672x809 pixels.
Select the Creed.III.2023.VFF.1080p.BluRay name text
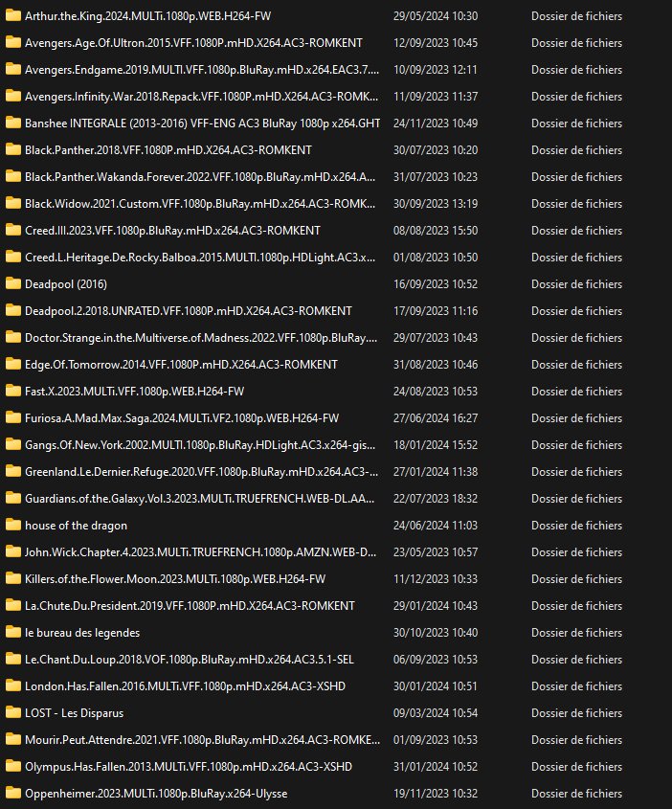click(x=172, y=231)
